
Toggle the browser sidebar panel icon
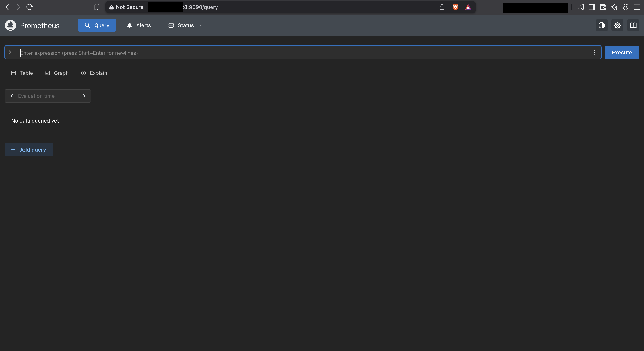click(592, 7)
